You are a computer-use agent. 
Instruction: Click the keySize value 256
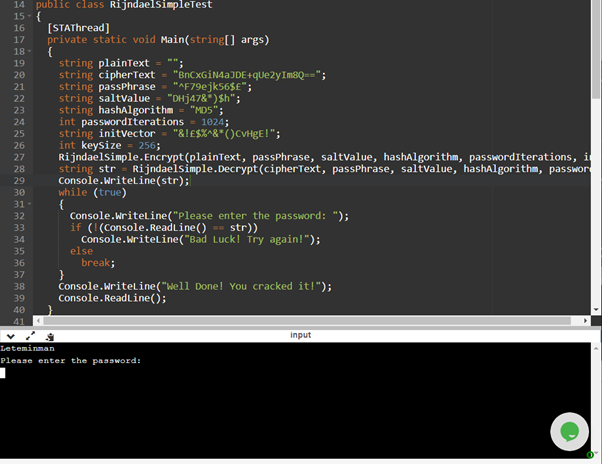[147, 145]
